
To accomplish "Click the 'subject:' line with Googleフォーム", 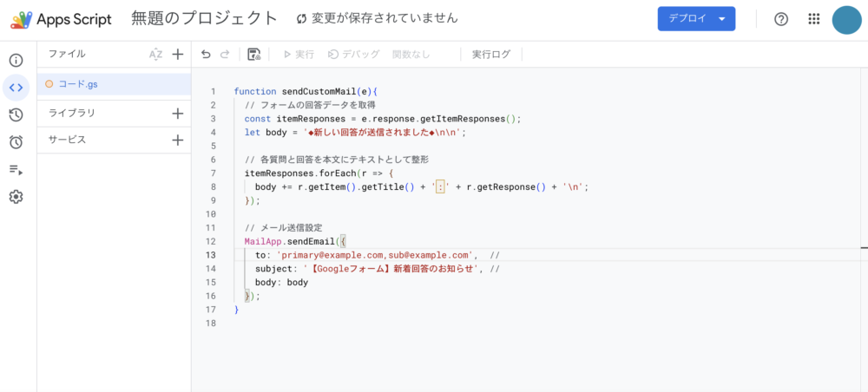I will [378, 269].
